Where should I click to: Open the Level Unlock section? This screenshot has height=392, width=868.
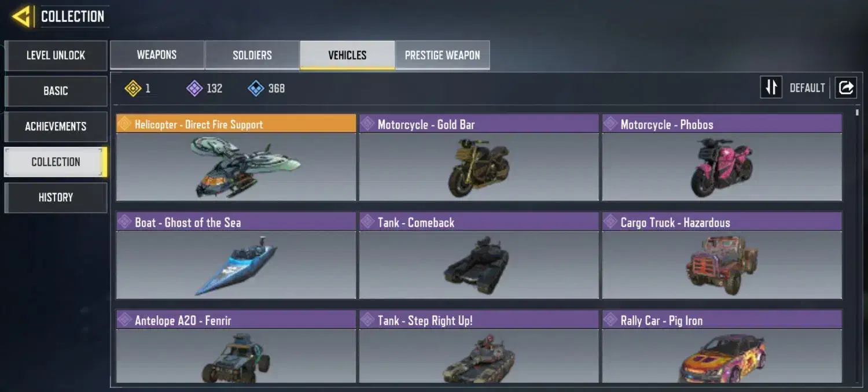(x=56, y=56)
